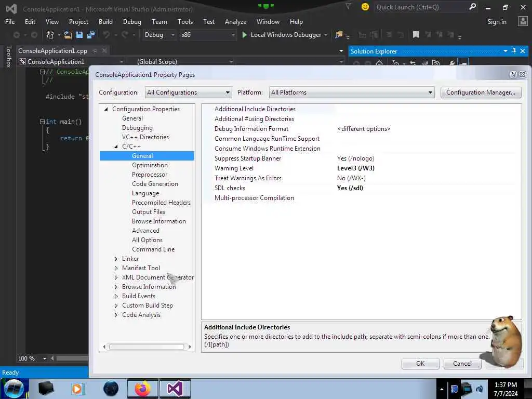Viewport: 532px width, 399px height.
Task: Click the Navigate Forward toolbar icon
Action: click(34, 35)
